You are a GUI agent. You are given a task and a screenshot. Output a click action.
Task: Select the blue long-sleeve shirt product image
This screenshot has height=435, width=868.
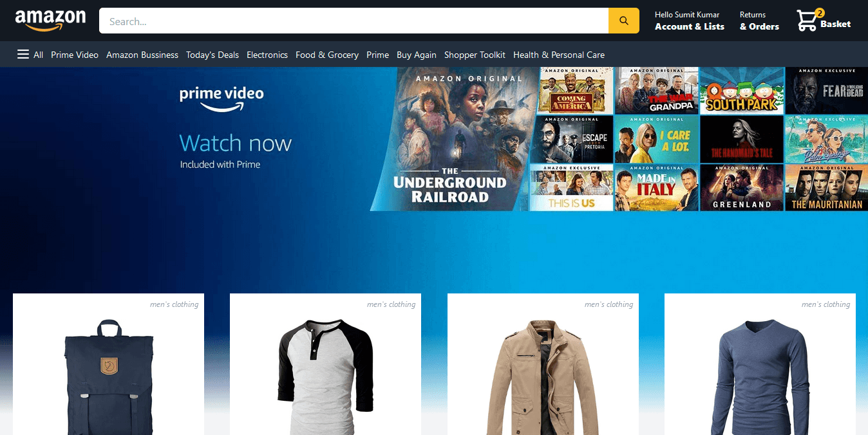(x=760, y=376)
